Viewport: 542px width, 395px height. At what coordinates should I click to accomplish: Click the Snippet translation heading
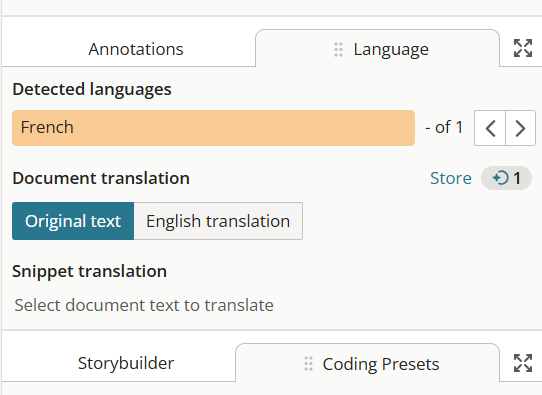tap(90, 272)
